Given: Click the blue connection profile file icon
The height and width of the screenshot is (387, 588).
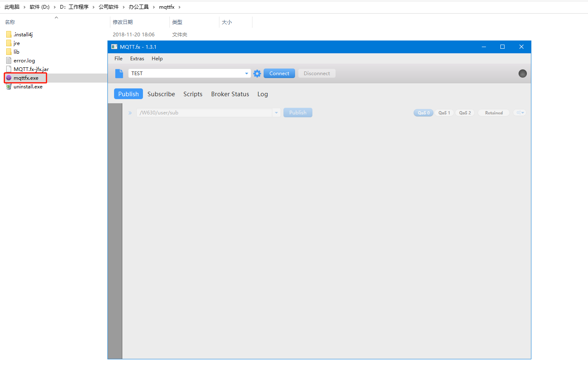Looking at the screenshot, I should point(119,74).
